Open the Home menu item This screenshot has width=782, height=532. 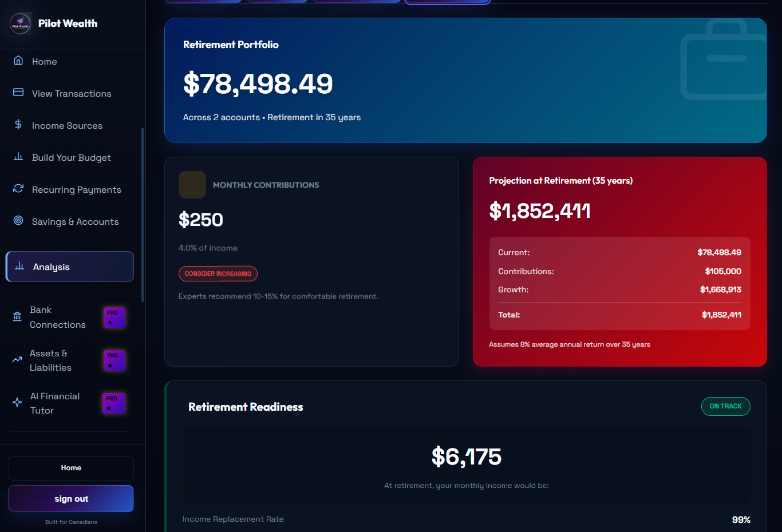(70, 61)
